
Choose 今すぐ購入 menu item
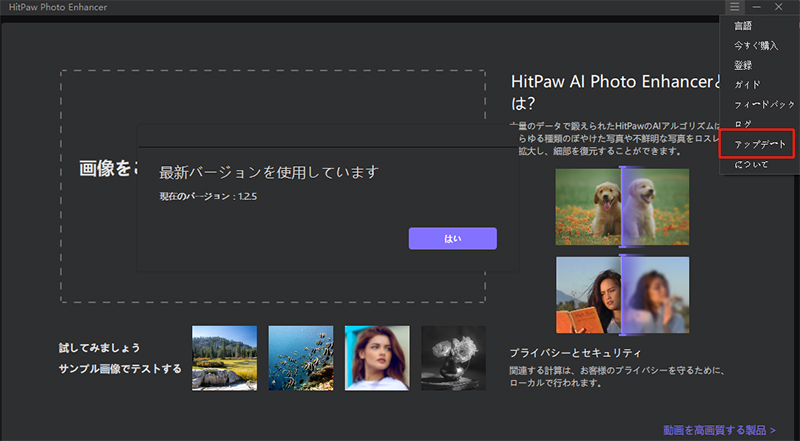pyautogui.click(x=756, y=45)
